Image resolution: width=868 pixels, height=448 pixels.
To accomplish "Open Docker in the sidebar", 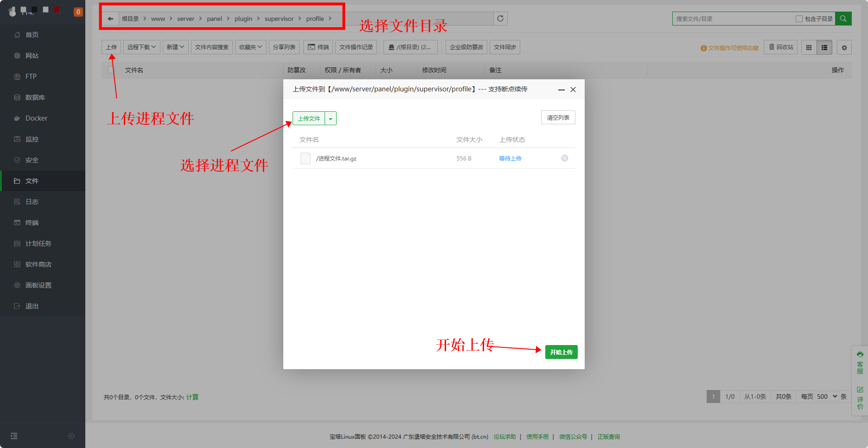I will pos(36,118).
